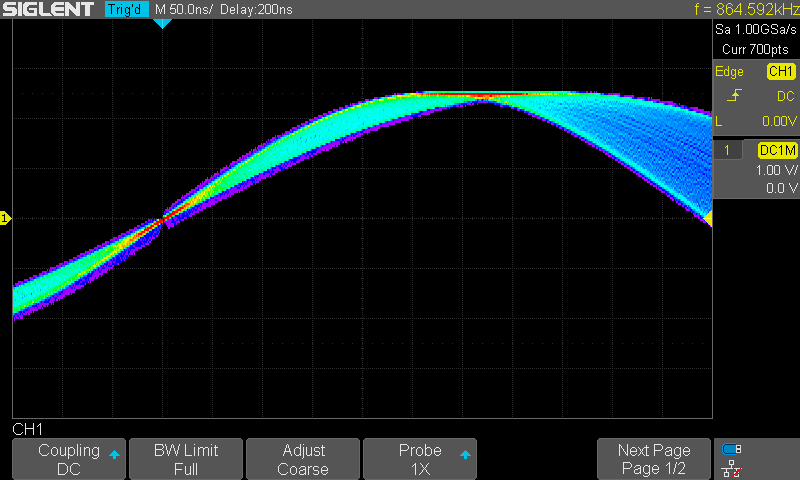Click the 0.0 V channel offset readout

click(781, 188)
